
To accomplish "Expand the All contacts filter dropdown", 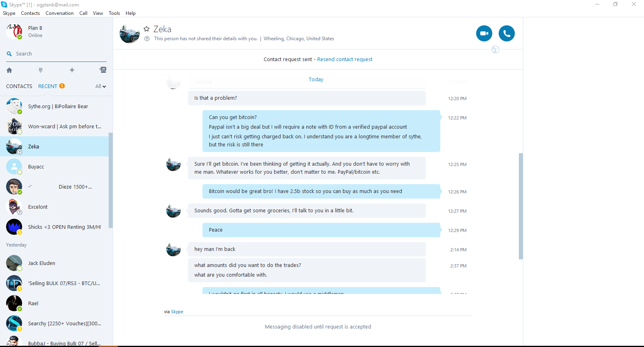I will click(101, 86).
